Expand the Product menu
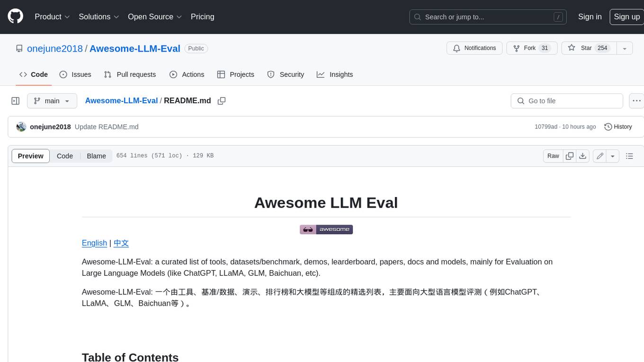 (x=52, y=17)
